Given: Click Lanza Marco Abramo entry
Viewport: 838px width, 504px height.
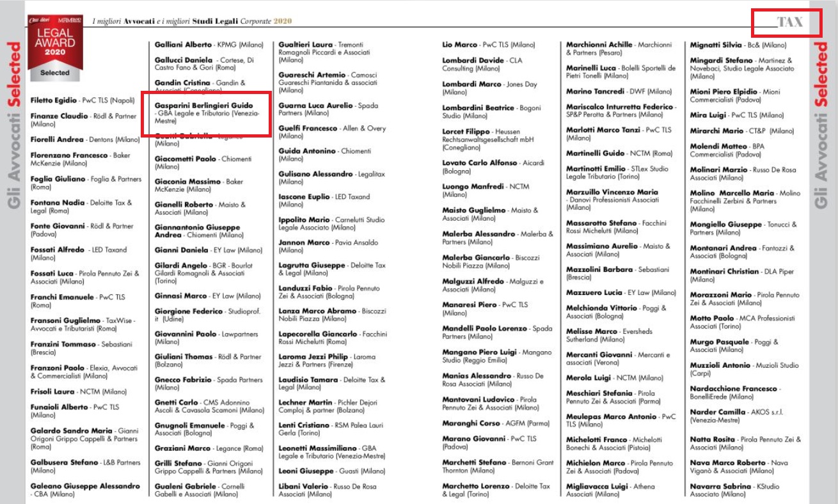Looking at the screenshot, I should (x=333, y=315).
